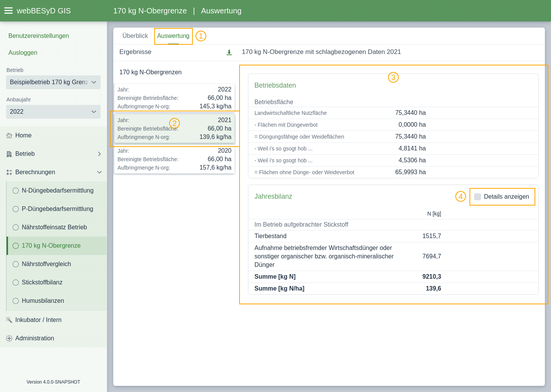The height and width of the screenshot is (392, 551).
Task: Click the Flächen mit Düngeverbot row
Action: pos(393,125)
